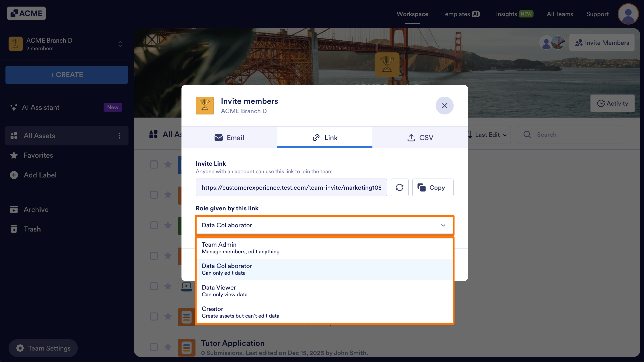Open the AI Assistant sparkle icon

[x=14, y=107]
